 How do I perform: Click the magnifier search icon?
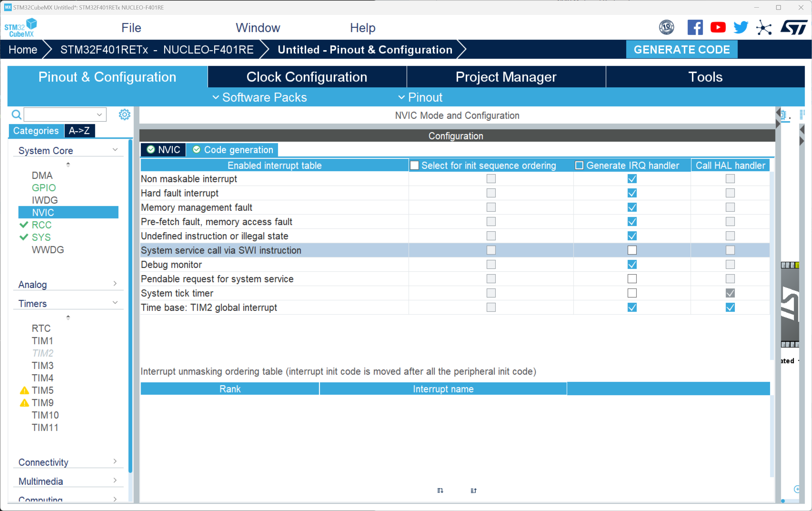pos(16,115)
